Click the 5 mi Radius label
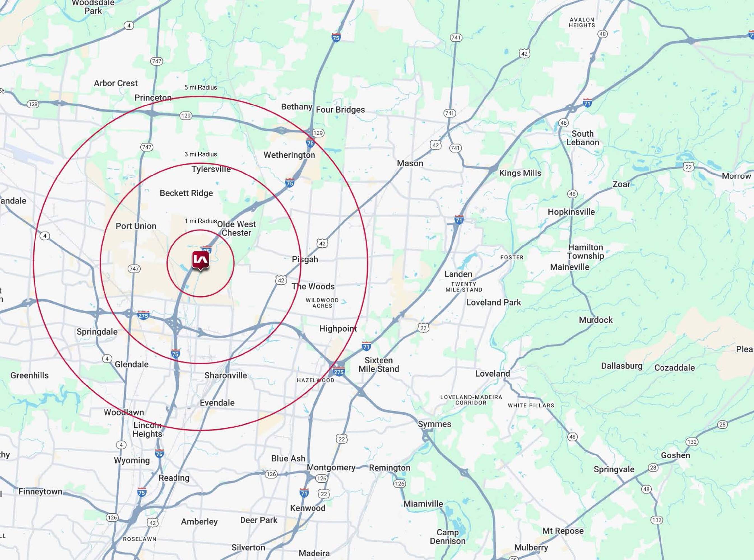 click(x=200, y=87)
